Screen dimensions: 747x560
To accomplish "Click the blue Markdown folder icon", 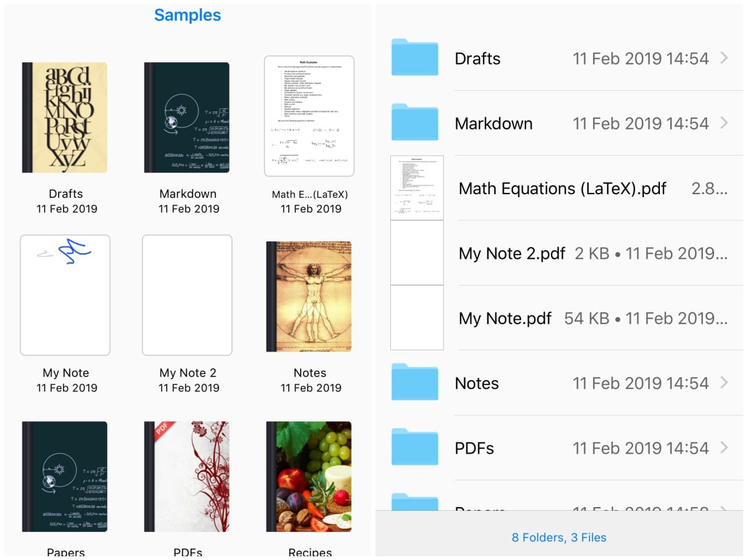I will point(415,123).
